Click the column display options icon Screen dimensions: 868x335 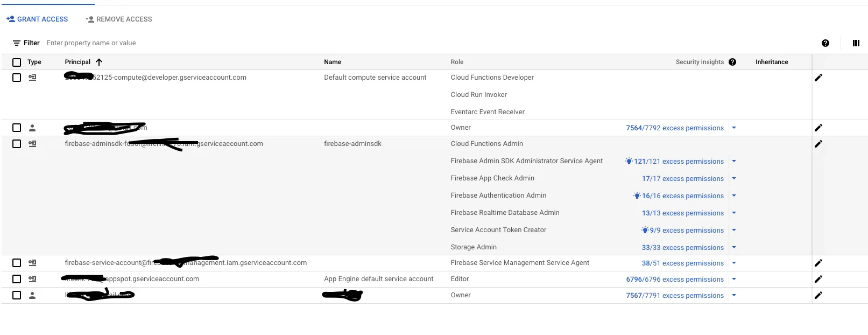856,43
